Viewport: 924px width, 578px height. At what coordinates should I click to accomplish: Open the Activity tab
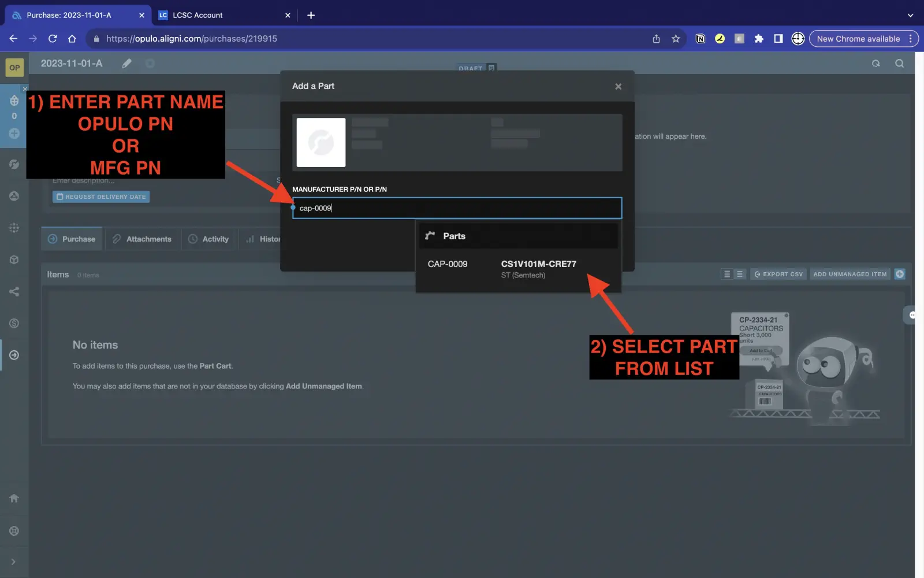click(208, 239)
